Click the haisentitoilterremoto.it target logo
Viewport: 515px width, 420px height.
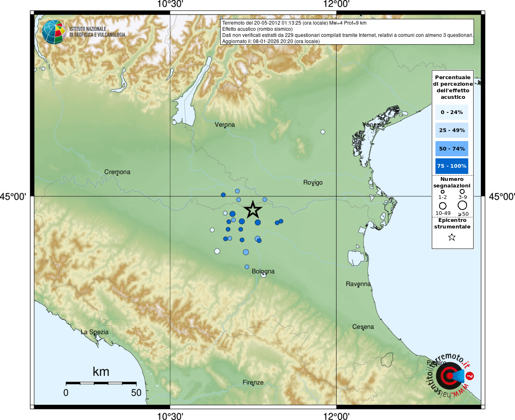click(449, 376)
